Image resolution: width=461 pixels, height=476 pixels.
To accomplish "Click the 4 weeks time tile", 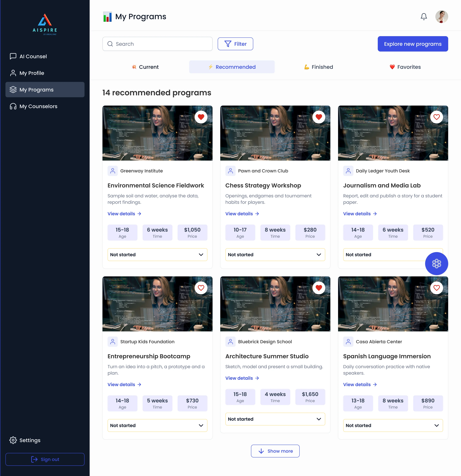I will [275, 397].
